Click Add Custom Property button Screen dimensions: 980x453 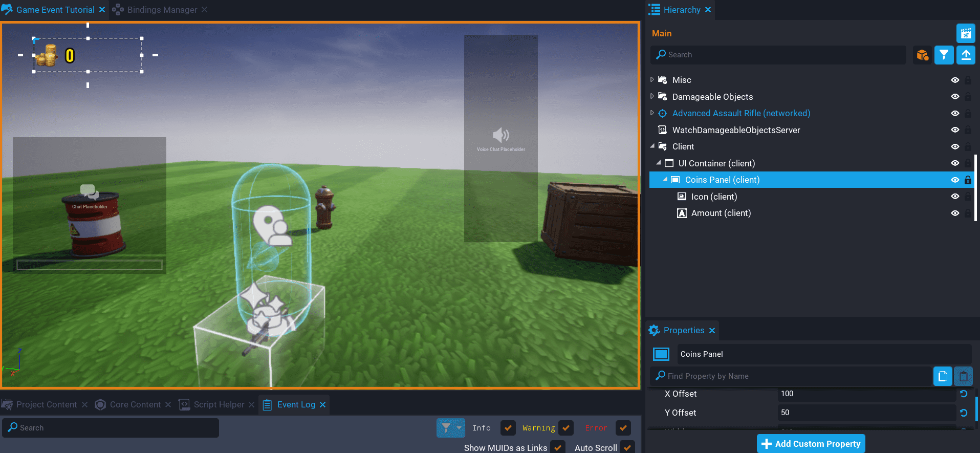point(811,444)
